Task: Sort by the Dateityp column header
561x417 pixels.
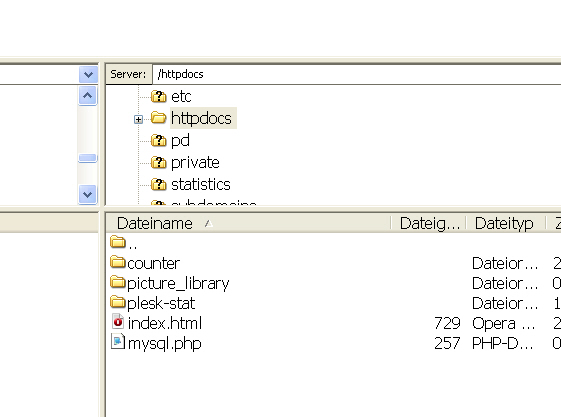Action: coord(506,224)
